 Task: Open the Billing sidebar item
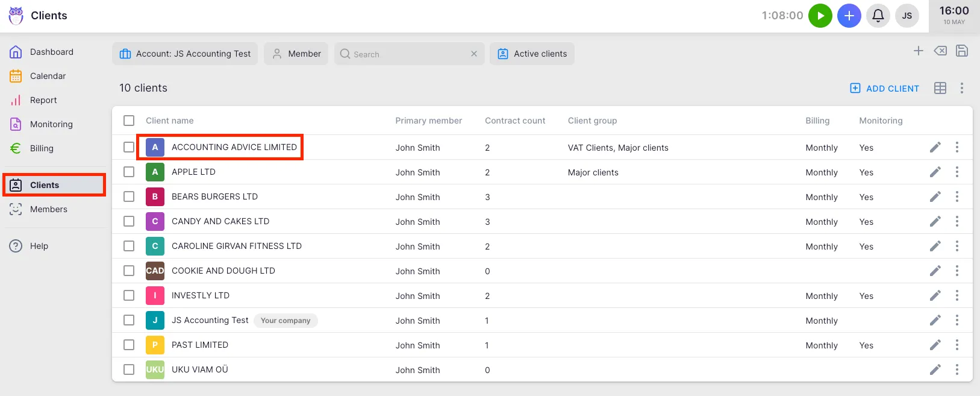42,148
